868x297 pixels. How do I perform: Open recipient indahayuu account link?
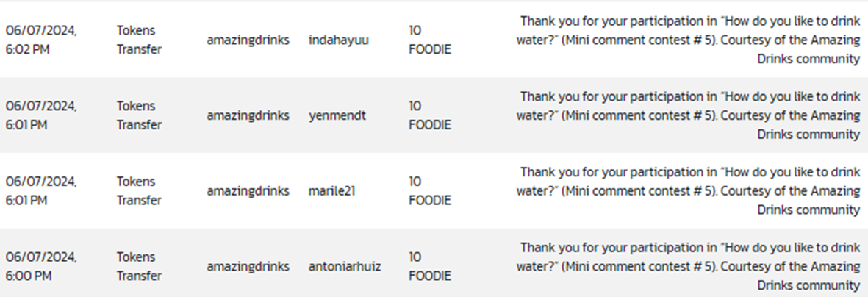coord(339,40)
